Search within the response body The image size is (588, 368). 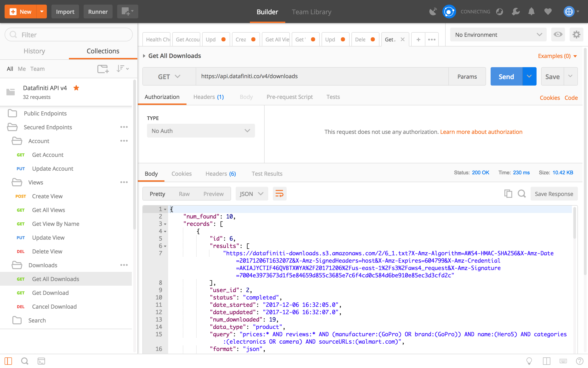coord(522,194)
